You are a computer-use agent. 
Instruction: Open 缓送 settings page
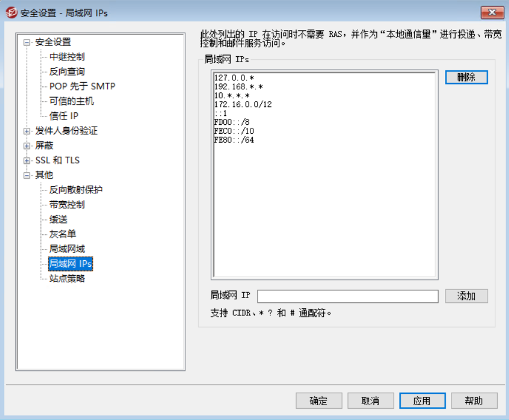(x=58, y=219)
